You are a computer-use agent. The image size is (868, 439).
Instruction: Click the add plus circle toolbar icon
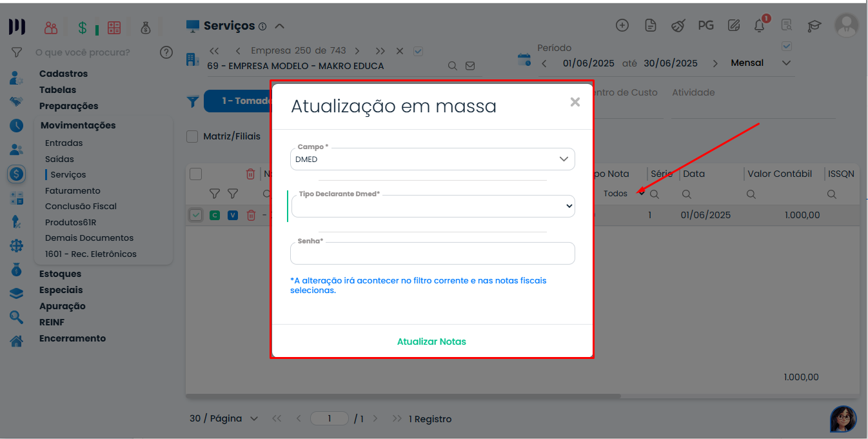[x=622, y=26]
